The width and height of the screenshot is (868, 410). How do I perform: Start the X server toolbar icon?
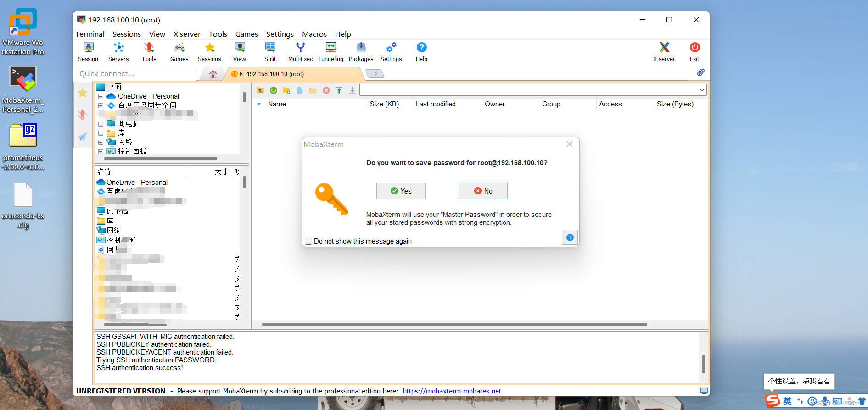664,52
